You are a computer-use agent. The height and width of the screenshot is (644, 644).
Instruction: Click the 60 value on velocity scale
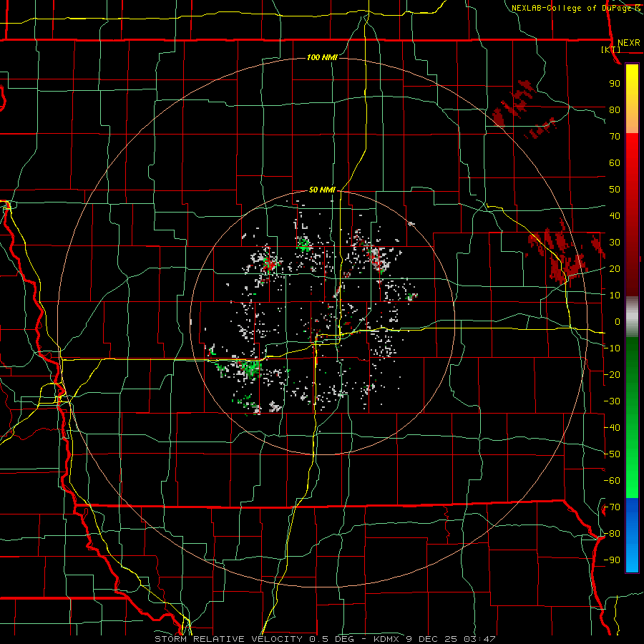tap(615, 162)
